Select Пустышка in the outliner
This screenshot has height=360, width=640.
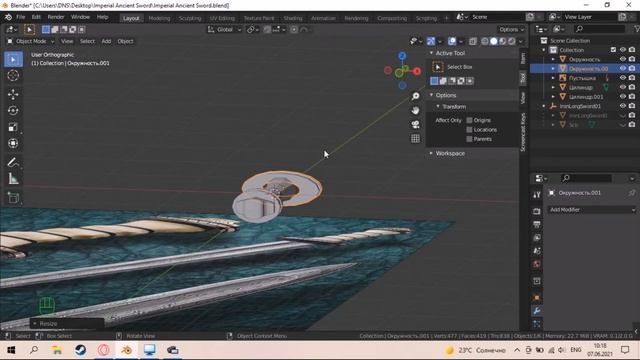tap(582, 78)
